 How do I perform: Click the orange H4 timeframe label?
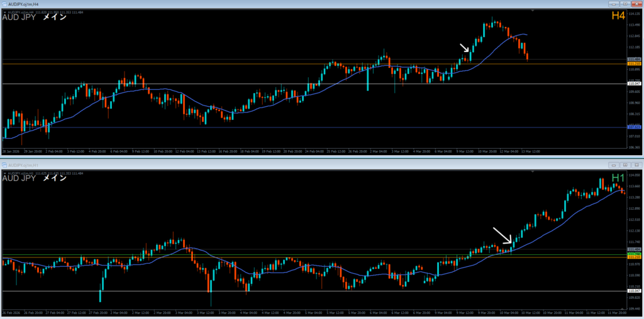coord(616,15)
